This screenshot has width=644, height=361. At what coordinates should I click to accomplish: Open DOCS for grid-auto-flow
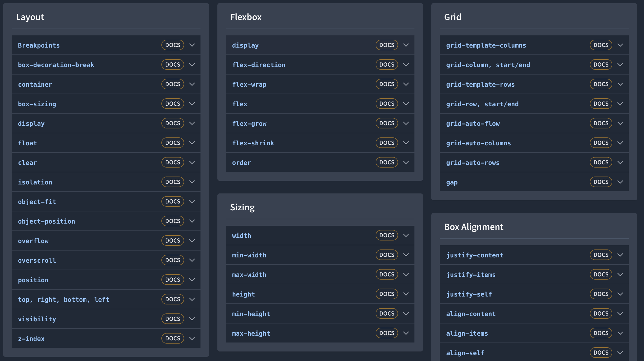coord(601,123)
